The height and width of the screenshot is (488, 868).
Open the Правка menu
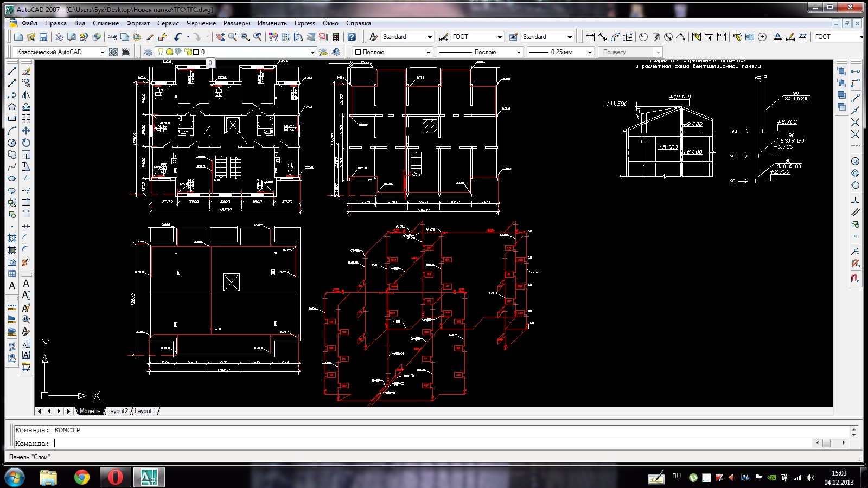(x=56, y=23)
